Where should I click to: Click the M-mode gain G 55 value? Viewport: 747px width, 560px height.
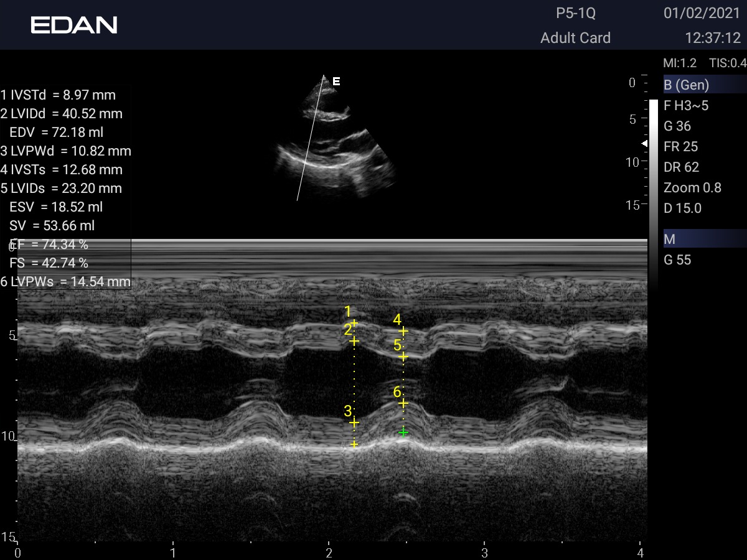(x=677, y=260)
